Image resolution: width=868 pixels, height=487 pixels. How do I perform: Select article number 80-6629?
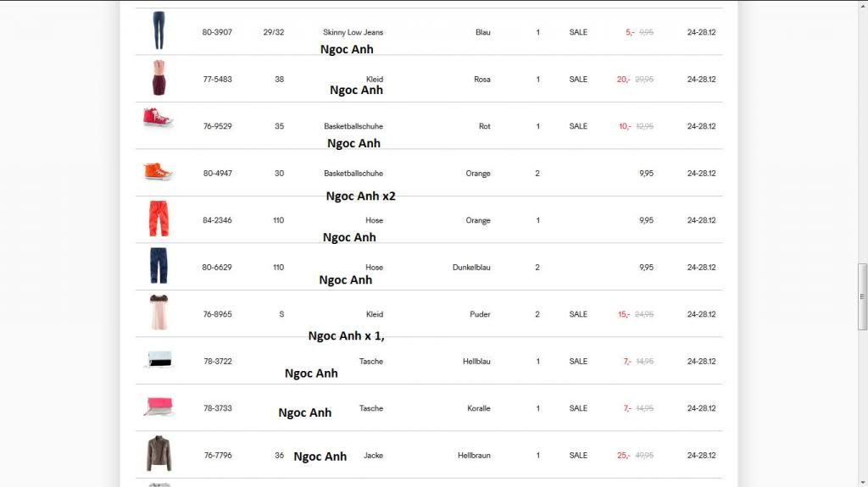217,268
